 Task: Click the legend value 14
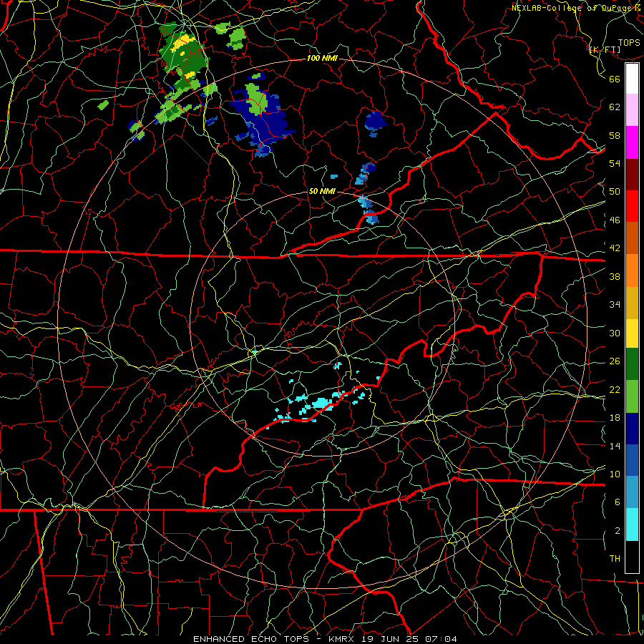[x=615, y=446]
